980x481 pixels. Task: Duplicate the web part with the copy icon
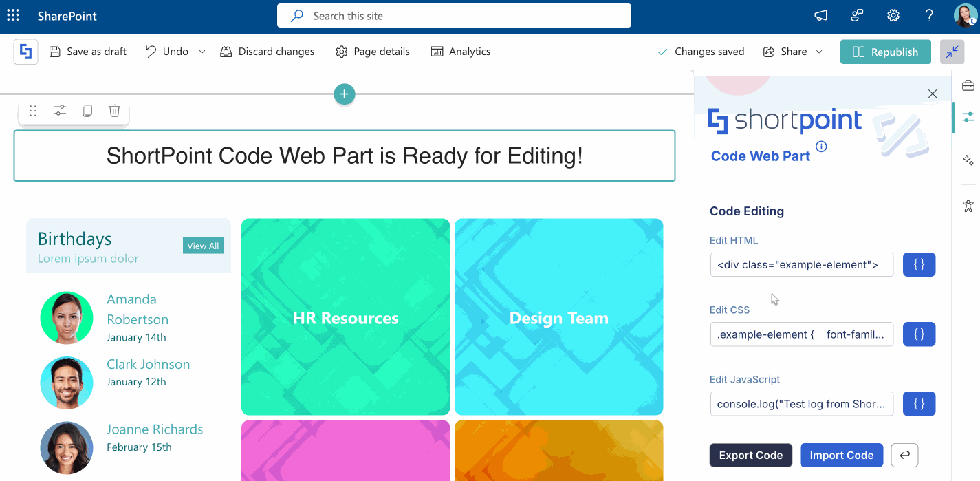tap(87, 111)
